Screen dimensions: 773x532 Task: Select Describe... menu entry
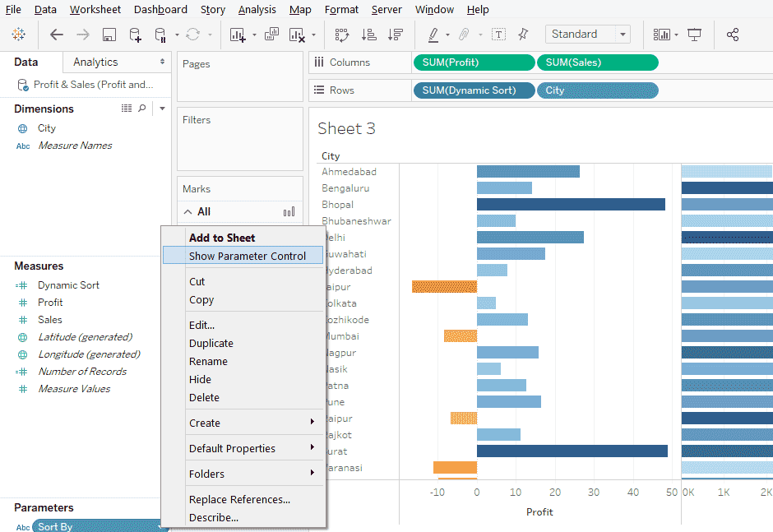243,518
